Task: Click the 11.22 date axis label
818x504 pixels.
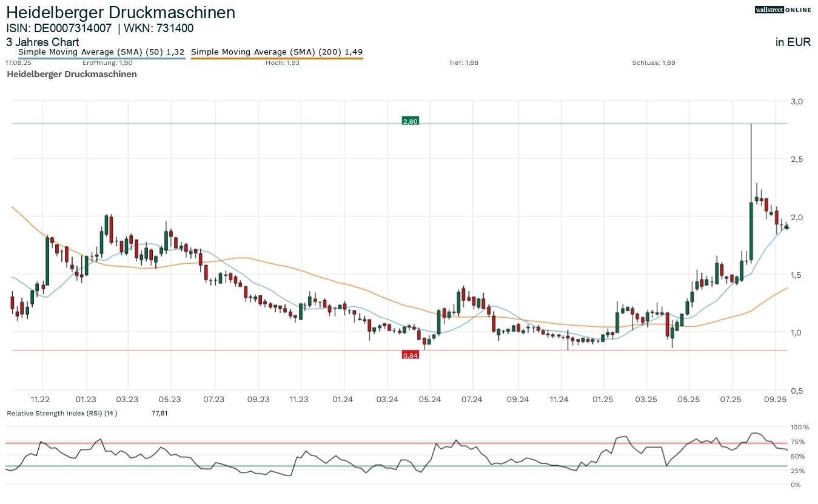Action: click(41, 399)
